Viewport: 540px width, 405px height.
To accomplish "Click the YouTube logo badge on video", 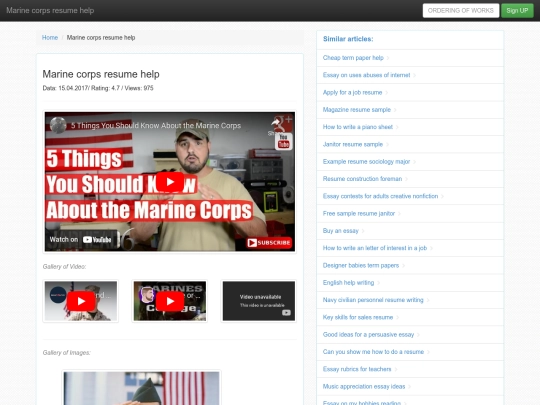I will point(283,142).
